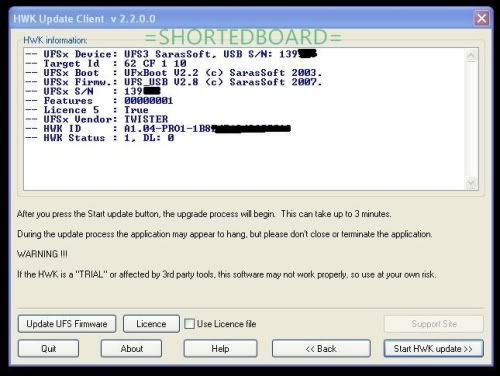Click the window title bar text
The width and height of the screenshot is (500, 376).
84,19
